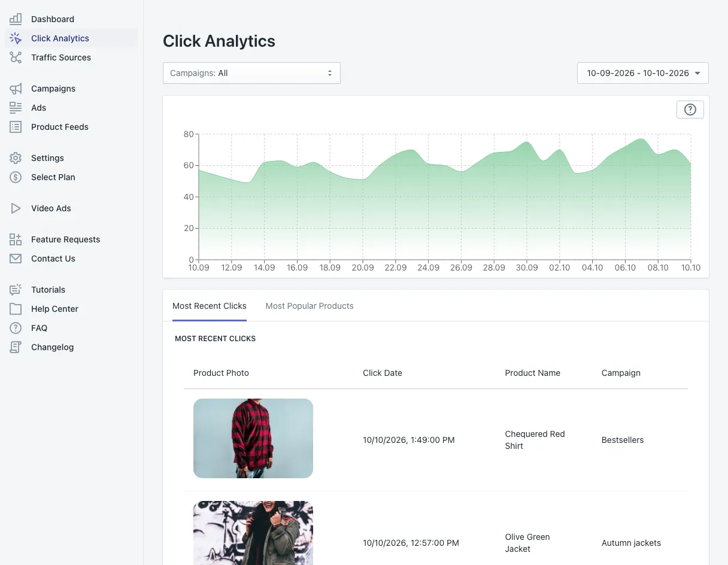Image resolution: width=728 pixels, height=565 pixels.
Task: Click the Video Ads play icon
Action: pos(16,208)
